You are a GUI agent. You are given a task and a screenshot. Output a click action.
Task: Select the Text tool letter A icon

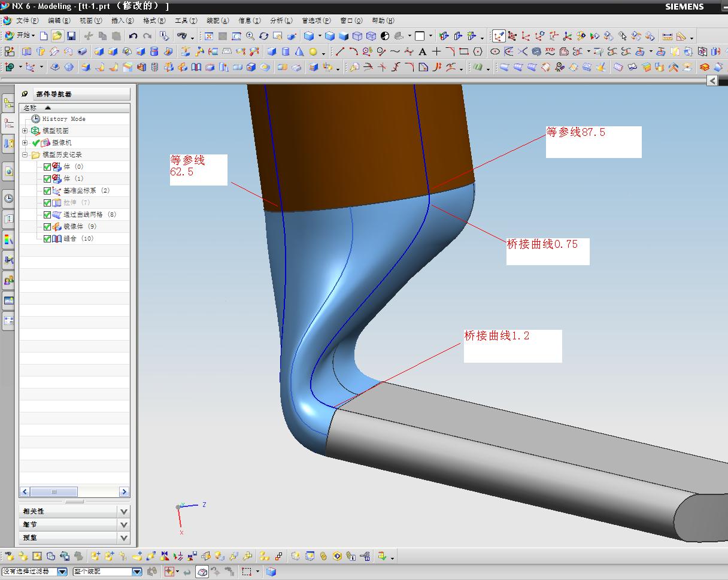(423, 52)
